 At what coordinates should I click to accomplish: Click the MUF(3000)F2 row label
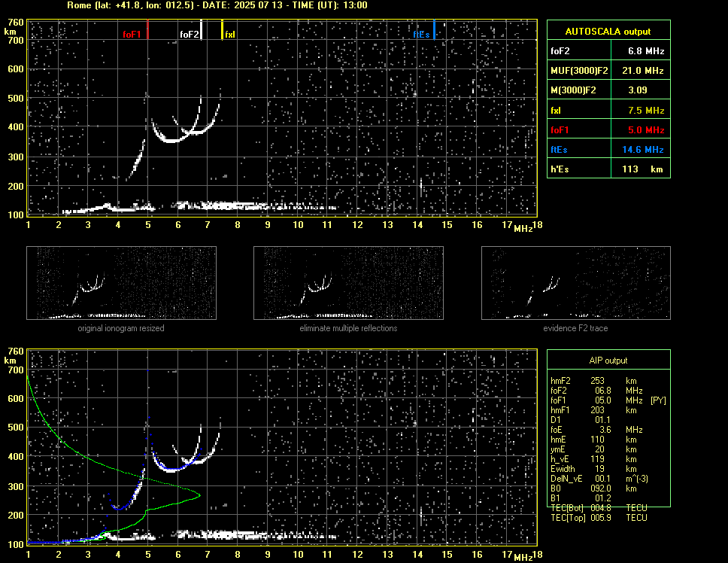(x=579, y=71)
